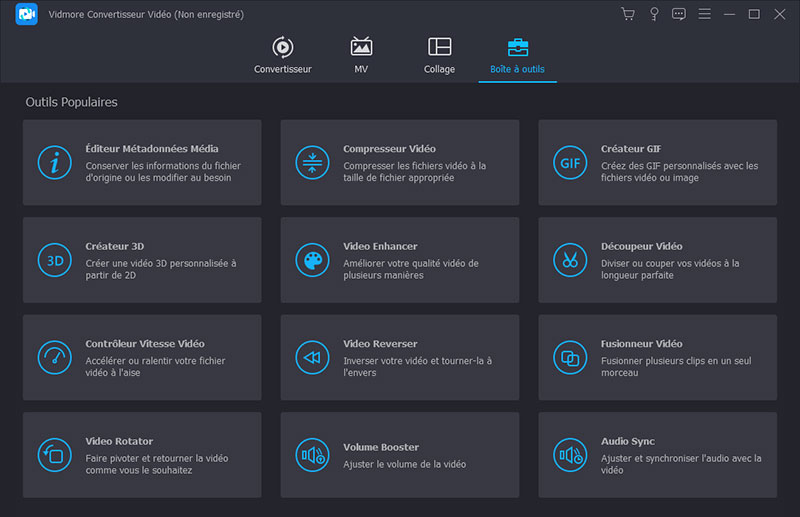The width and height of the screenshot is (800, 517).
Task: Click the Volume Booster speaker icon
Action: [312, 455]
